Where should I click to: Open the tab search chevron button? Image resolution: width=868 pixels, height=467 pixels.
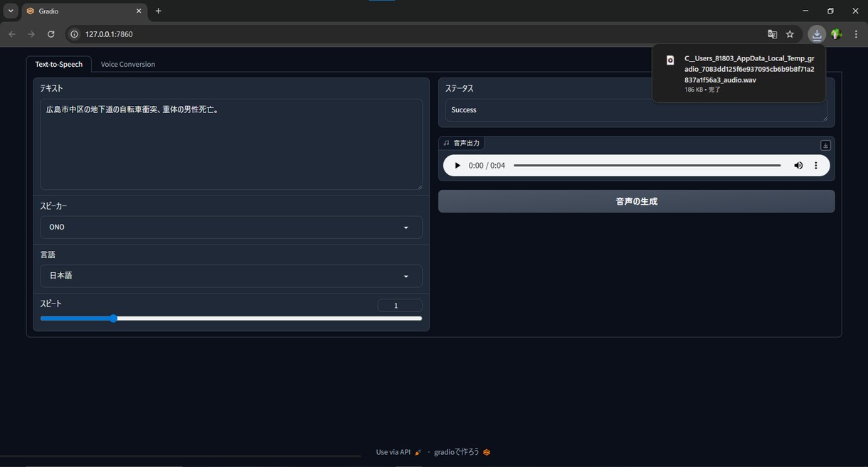click(x=11, y=11)
